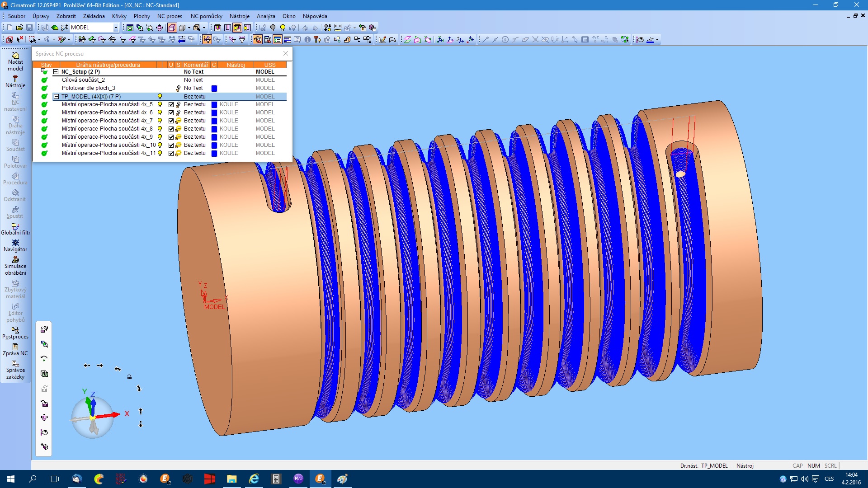Image resolution: width=868 pixels, height=488 pixels.
Task: Click the Dráha nástroje/procedura column header
Action: point(108,65)
